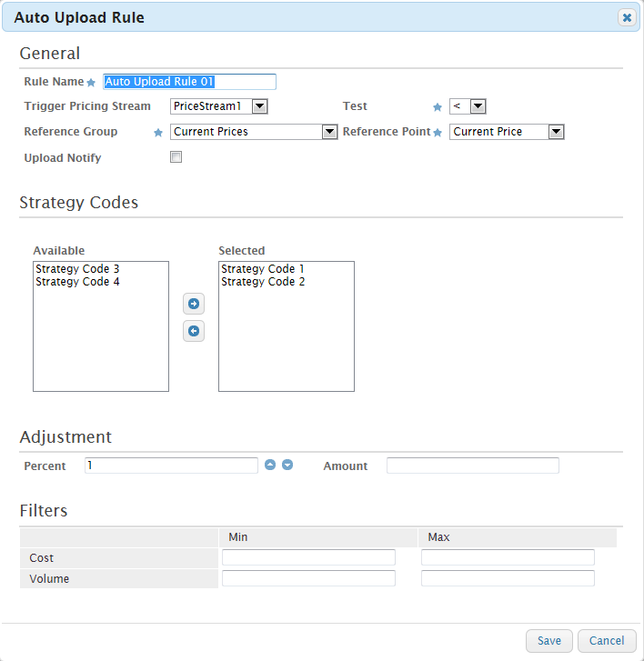The height and width of the screenshot is (661, 644).
Task: Click the Cancel button
Action: pyautogui.click(x=607, y=641)
